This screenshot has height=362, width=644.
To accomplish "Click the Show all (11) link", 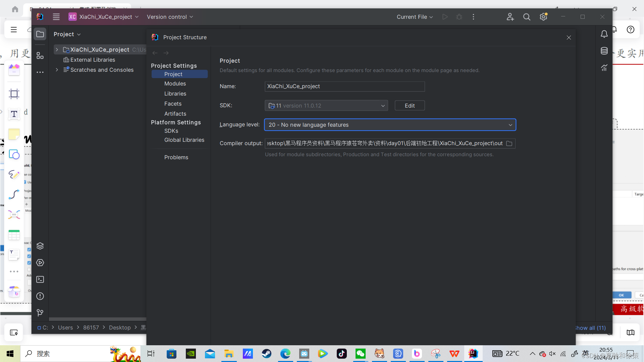I will 590,328.
